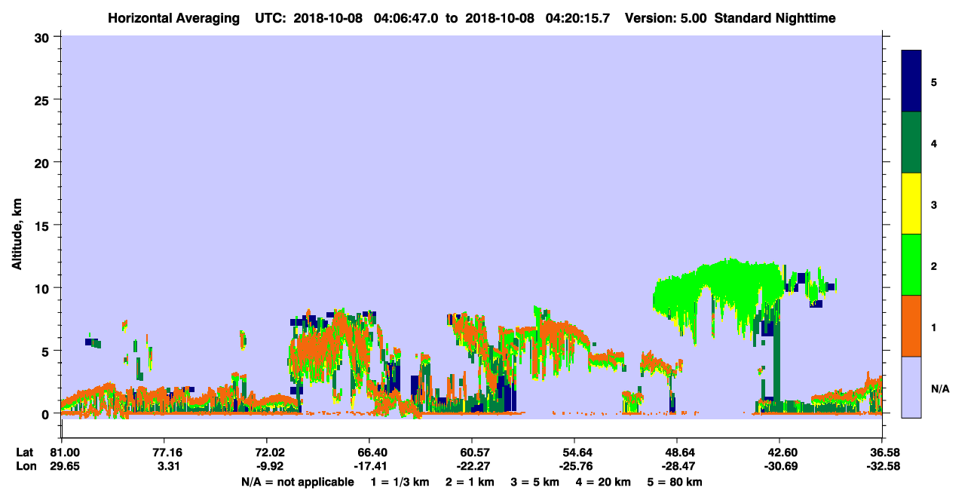Screen dimensions: 980x503
Task: Click the dark blue colorbar segment labeled 5
Action: (911, 81)
